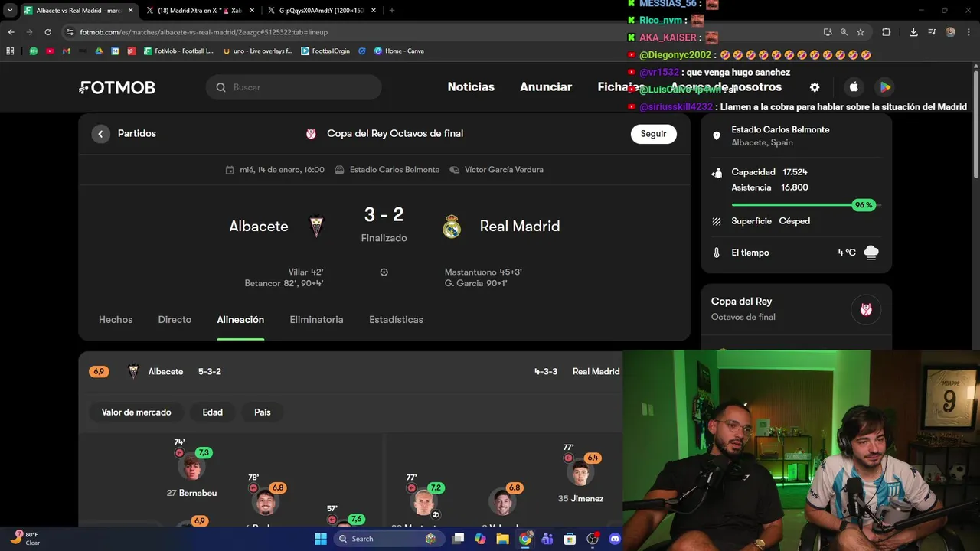This screenshot has height=551, width=980.
Task: Open Chrome profile avatar
Action: click(x=951, y=32)
